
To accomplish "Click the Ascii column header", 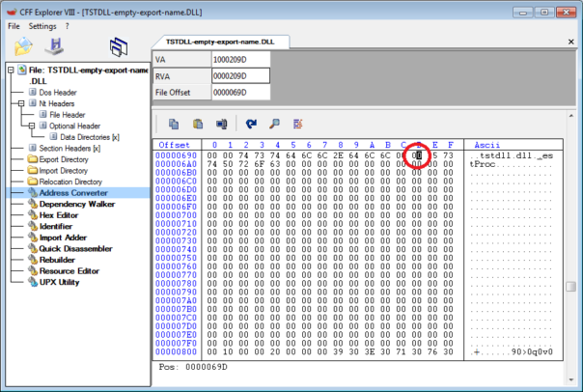I will click(x=487, y=145).
